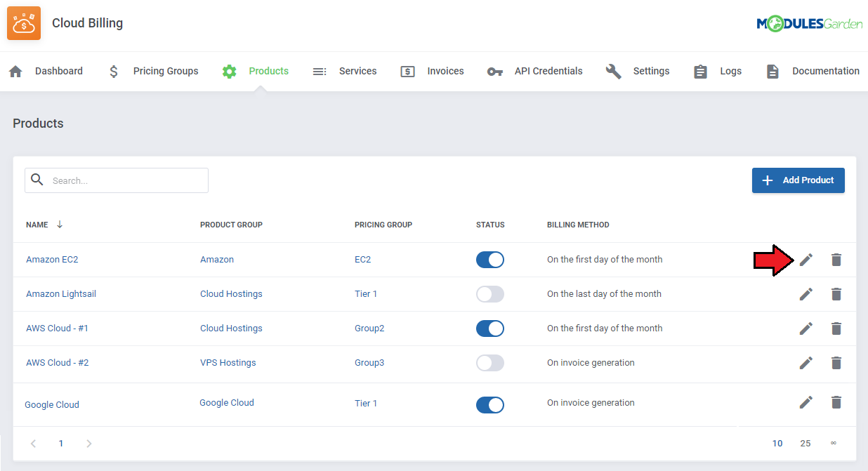Edit the Amazon EC2 product
The height and width of the screenshot is (471, 868).
click(806, 260)
